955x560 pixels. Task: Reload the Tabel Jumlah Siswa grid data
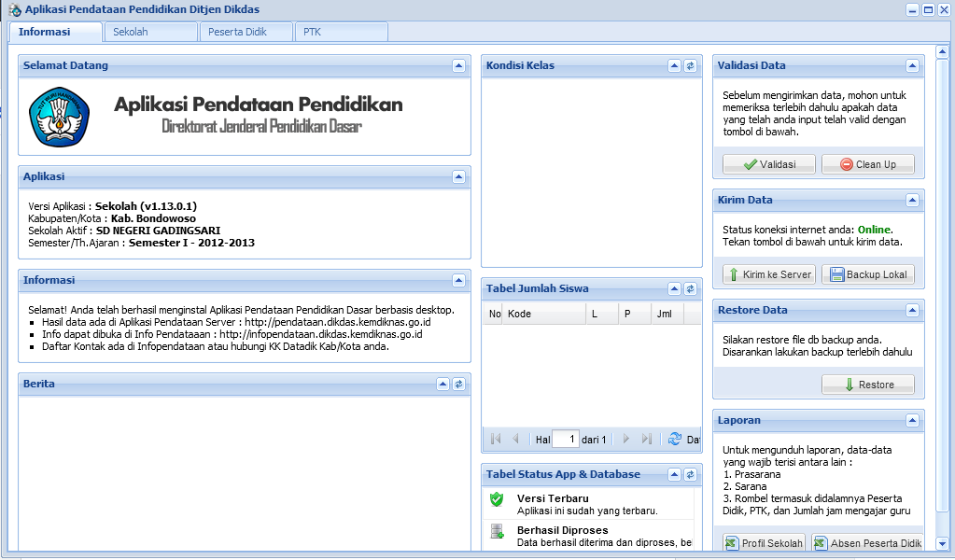[x=675, y=439]
